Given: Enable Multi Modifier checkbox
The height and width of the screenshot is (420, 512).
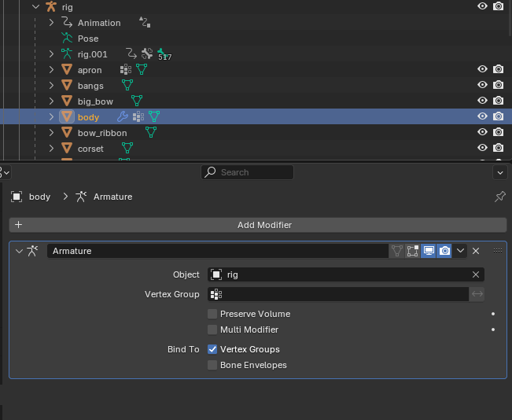Looking at the screenshot, I should point(212,330).
